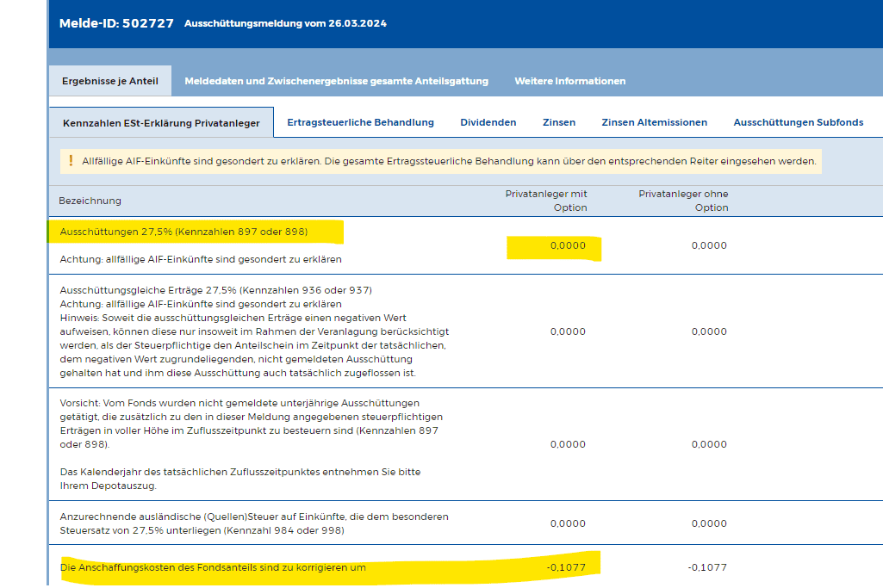Click the highlighted 0,0000 value for Ausschüttungen
The height and width of the screenshot is (588, 883).
coord(568,246)
